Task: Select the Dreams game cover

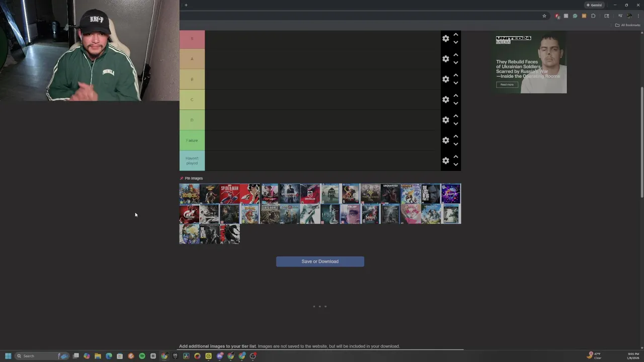Action: coord(451,194)
